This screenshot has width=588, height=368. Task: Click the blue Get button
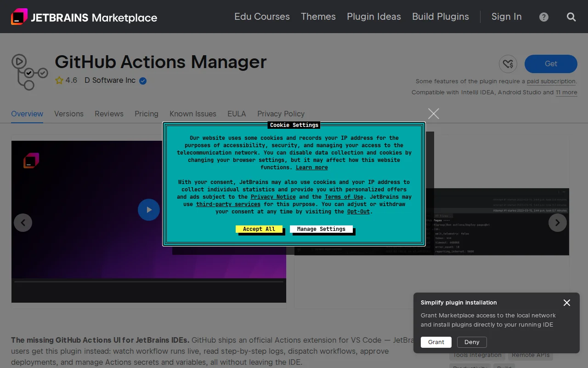point(551,64)
